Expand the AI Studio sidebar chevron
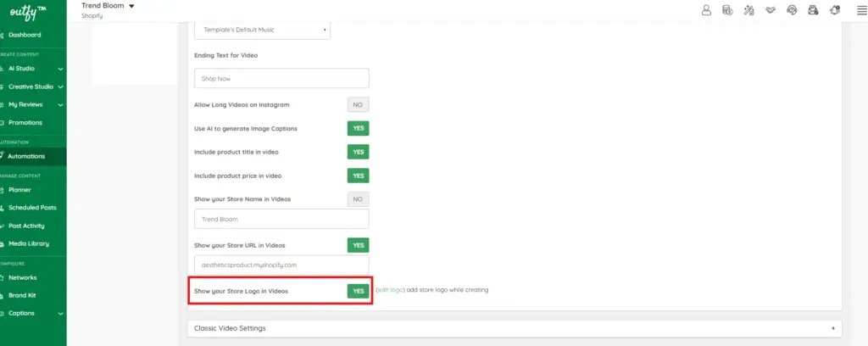The width and height of the screenshot is (868, 346). pyautogui.click(x=60, y=70)
